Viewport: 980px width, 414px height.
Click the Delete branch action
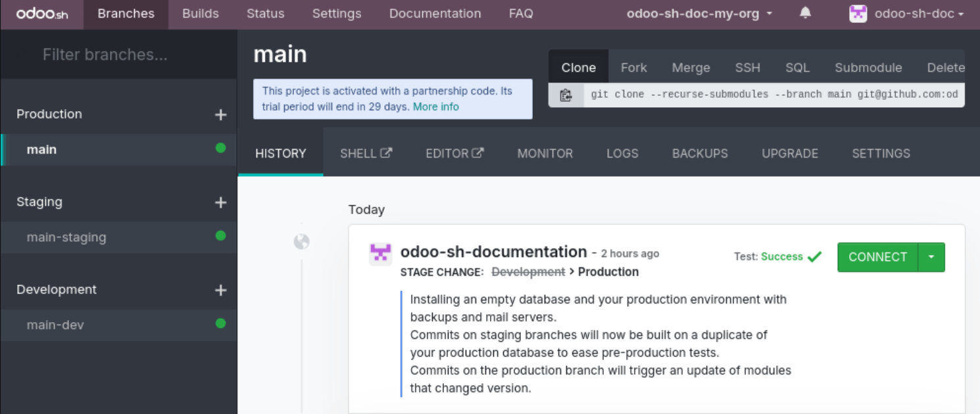[x=945, y=67]
